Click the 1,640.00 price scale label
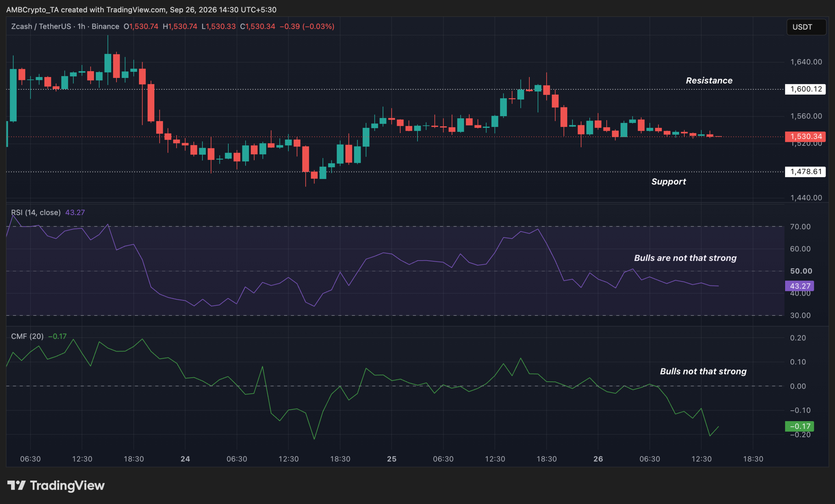This screenshot has width=835, height=504. pyautogui.click(x=806, y=62)
